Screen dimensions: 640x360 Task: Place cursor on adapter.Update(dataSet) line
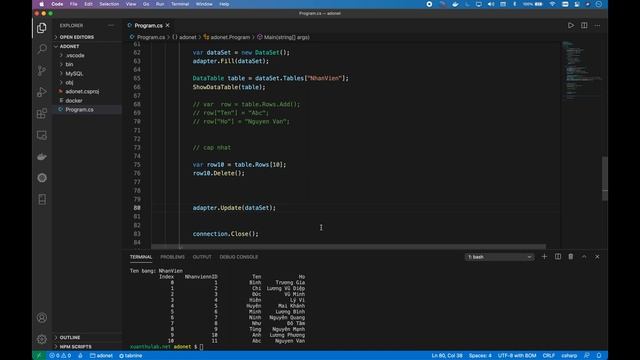234,208
